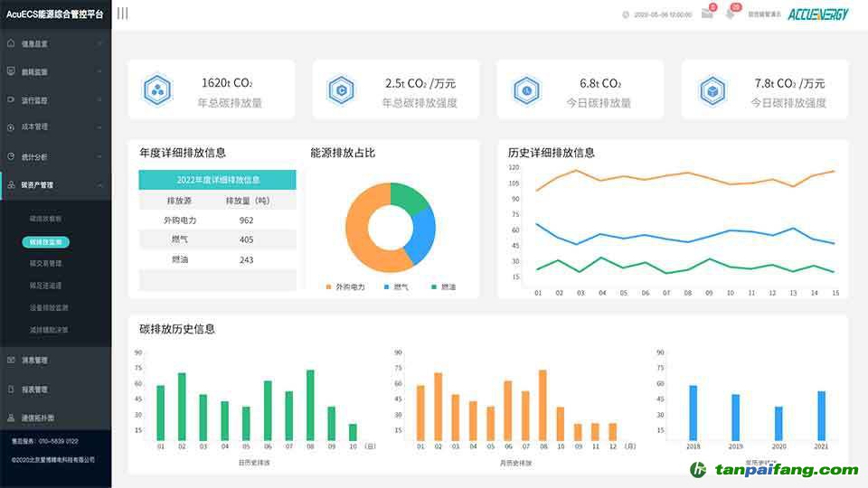Toggle 外购电力 legend in donut chart
The height and width of the screenshot is (488, 868).
tap(345, 286)
